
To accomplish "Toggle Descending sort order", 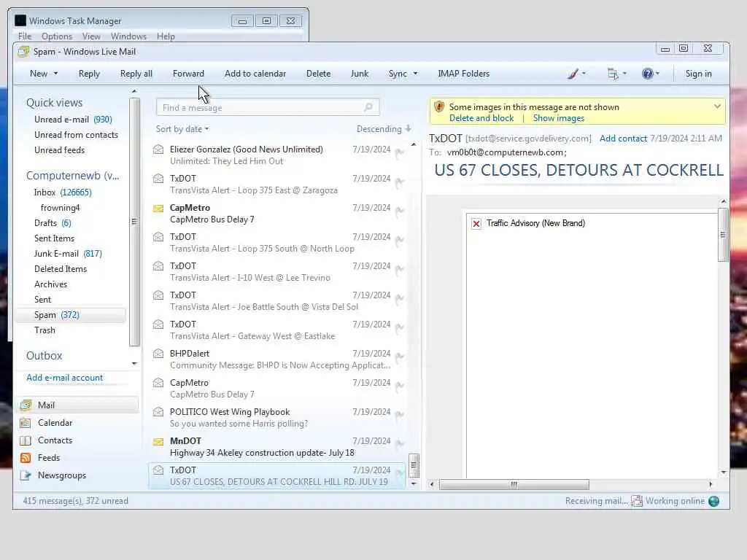I will coord(384,129).
